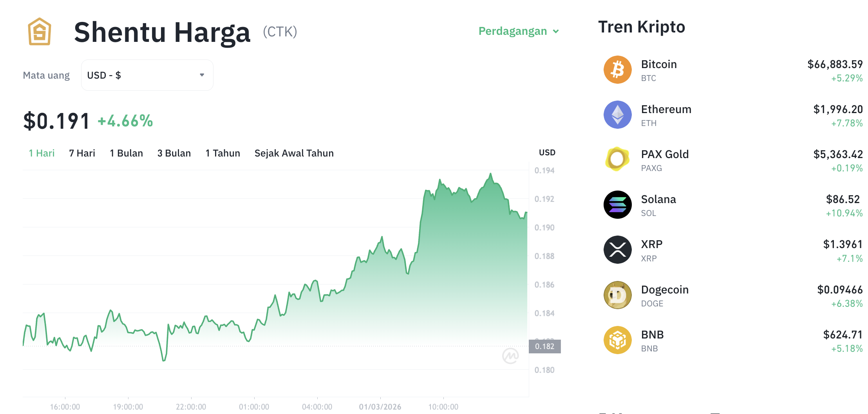The height and width of the screenshot is (414, 868).
Task: Activate the 3 Bulan chart range
Action: point(174,153)
